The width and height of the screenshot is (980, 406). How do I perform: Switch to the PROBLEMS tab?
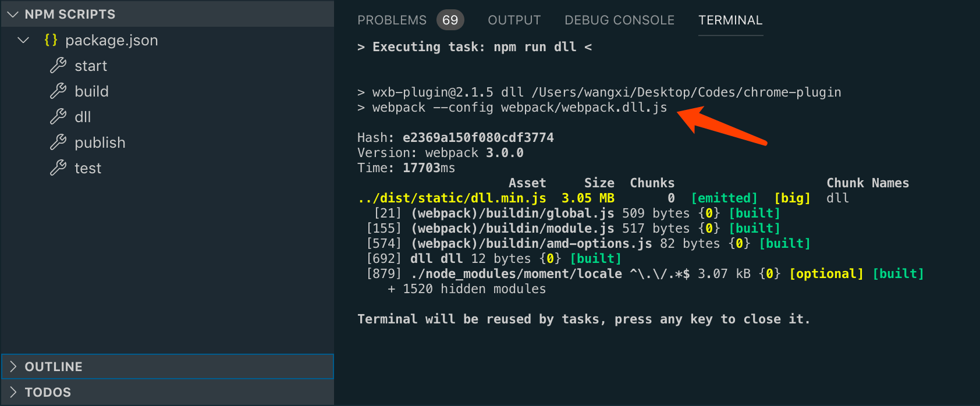[392, 20]
